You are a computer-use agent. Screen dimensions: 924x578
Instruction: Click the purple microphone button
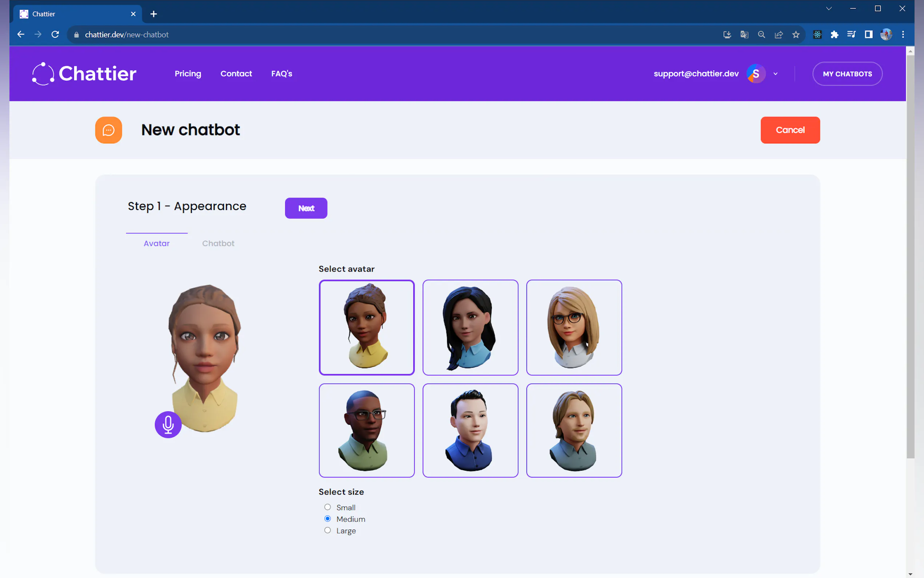(x=168, y=424)
